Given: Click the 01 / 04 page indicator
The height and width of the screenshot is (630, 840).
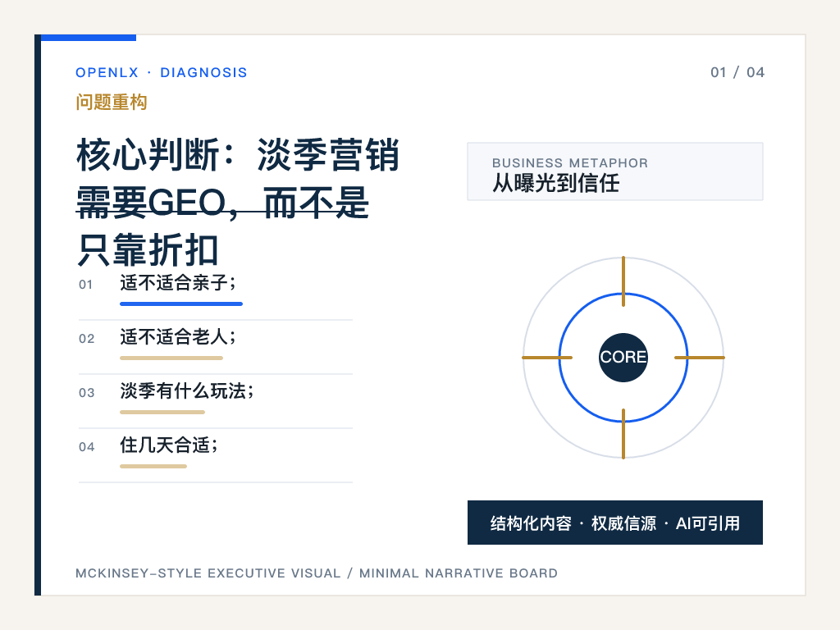Looking at the screenshot, I should click(x=737, y=72).
